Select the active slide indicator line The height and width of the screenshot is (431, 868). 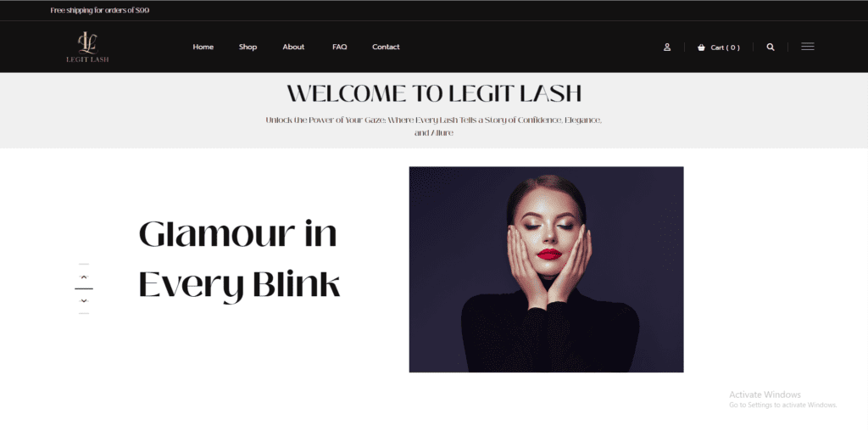[84, 288]
